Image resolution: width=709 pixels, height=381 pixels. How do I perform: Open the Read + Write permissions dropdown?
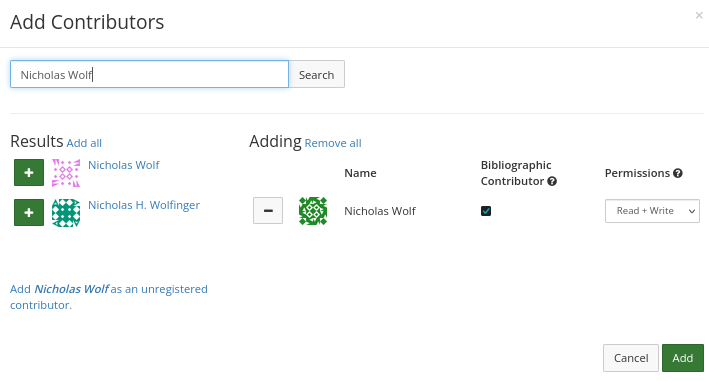click(652, 211)
